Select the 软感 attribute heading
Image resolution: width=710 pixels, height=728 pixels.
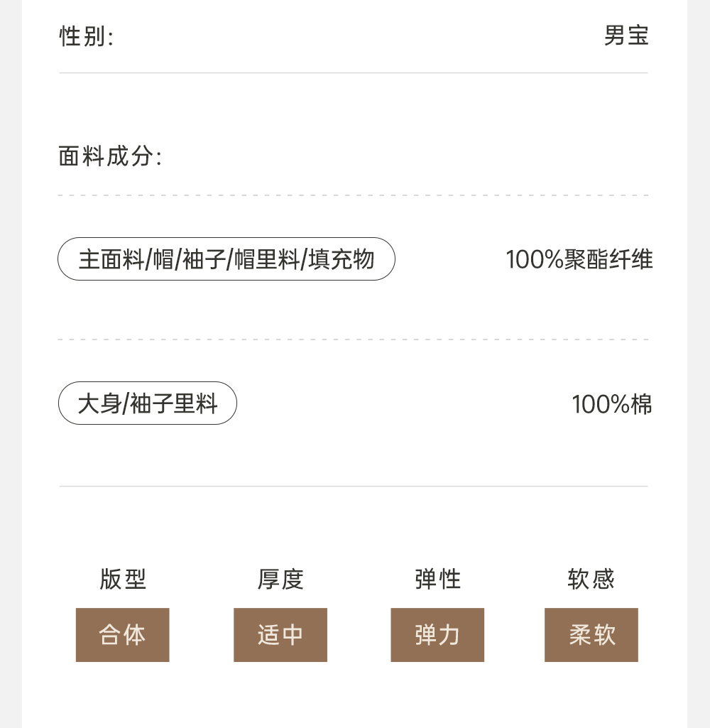591,580
